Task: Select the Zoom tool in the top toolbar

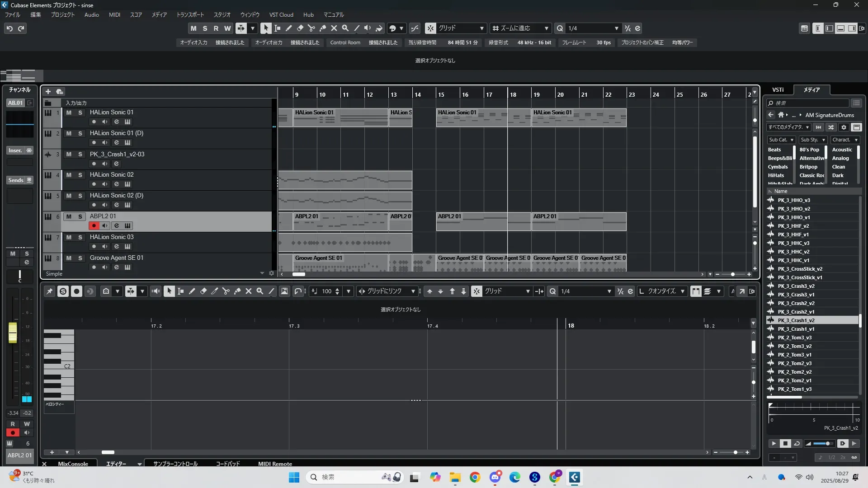Action: (x=345, y=28)
